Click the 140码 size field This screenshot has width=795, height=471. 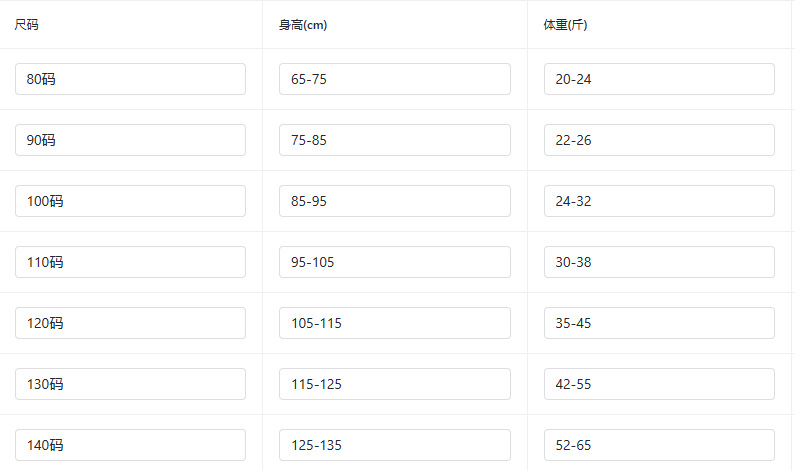pos(130,445)
